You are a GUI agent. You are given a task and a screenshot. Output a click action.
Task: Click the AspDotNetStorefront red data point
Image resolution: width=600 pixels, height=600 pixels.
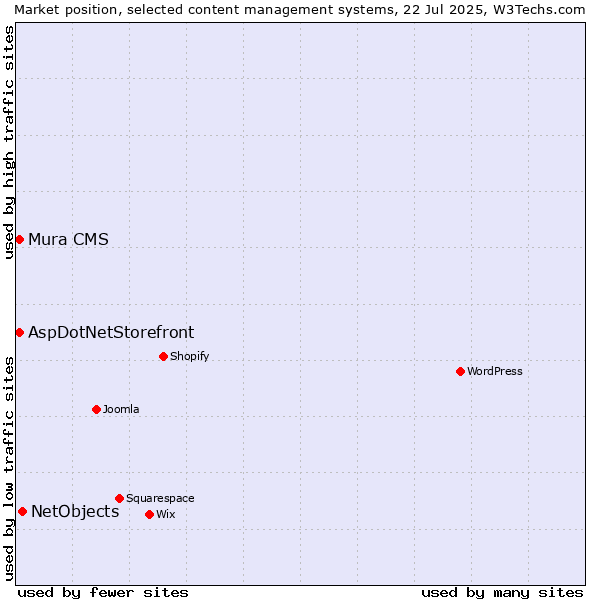(x=20, y=333)
